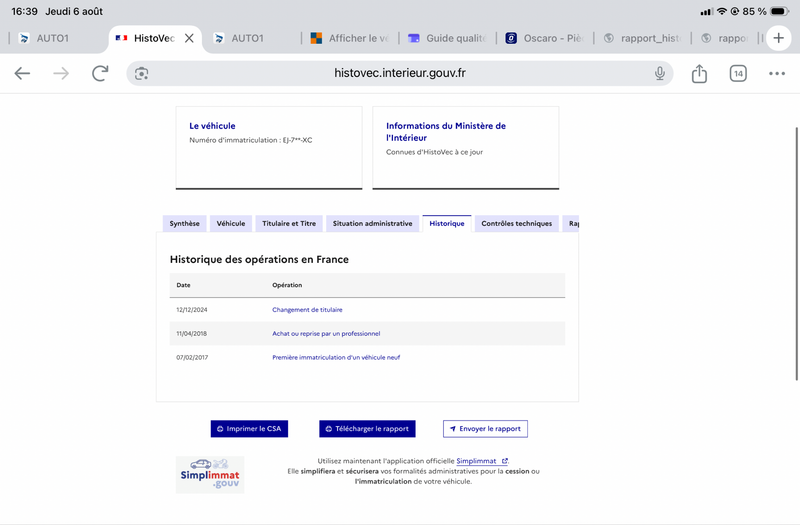Click the 'Date' column header
800x525 pixels.
(x=183, y=285)
